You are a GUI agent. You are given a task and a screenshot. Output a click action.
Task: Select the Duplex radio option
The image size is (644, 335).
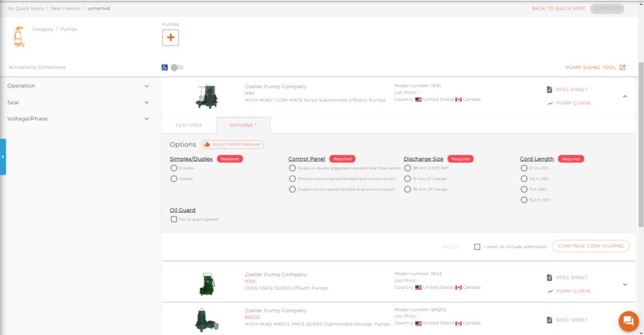pyautogui.click(x=174, y=179)
